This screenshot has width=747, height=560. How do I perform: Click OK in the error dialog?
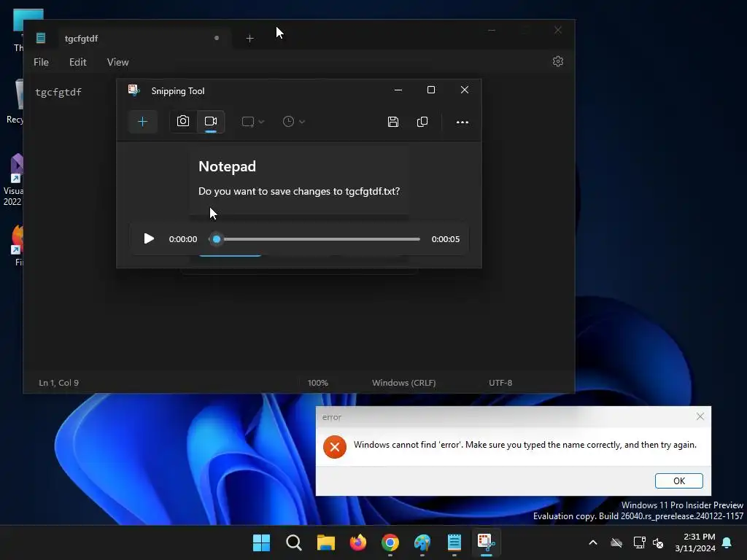[x=679, y=481]
